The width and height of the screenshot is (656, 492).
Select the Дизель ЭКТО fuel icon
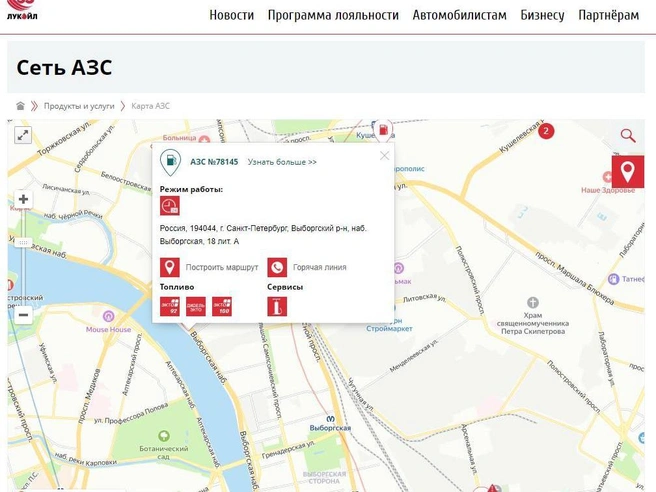(x=196, y=306)
